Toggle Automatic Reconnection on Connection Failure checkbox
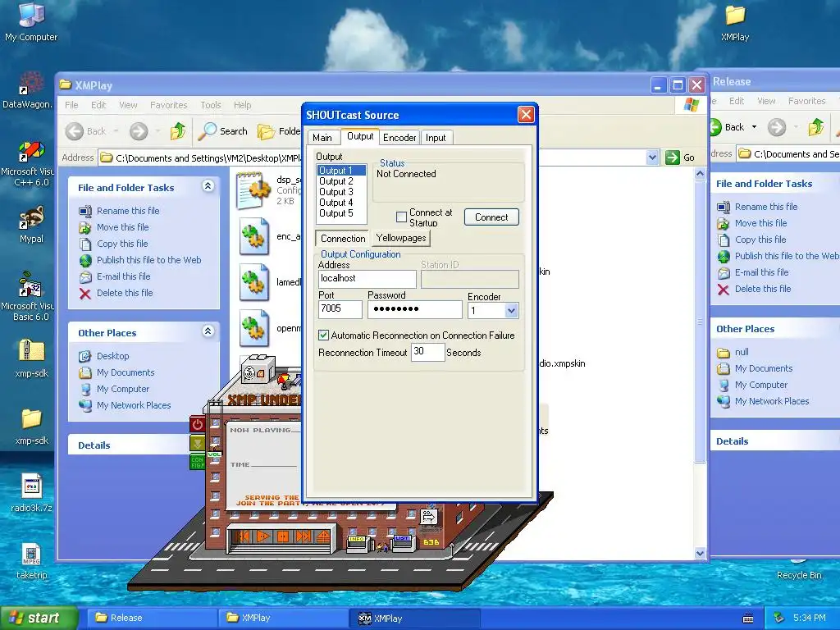840x630 pixels. click(323, 336)
